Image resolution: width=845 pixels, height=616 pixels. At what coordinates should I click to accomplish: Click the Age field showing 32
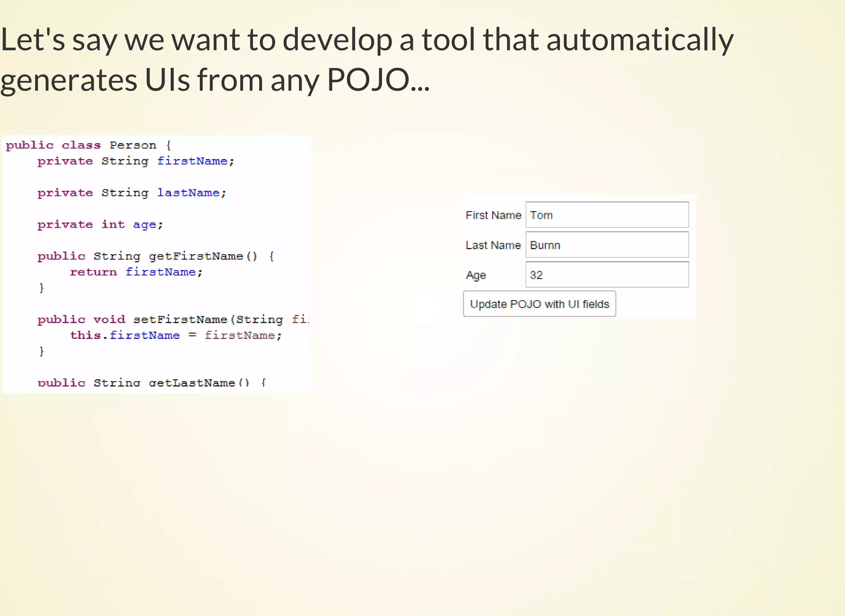pyautogui.click(x=607, y=275)
